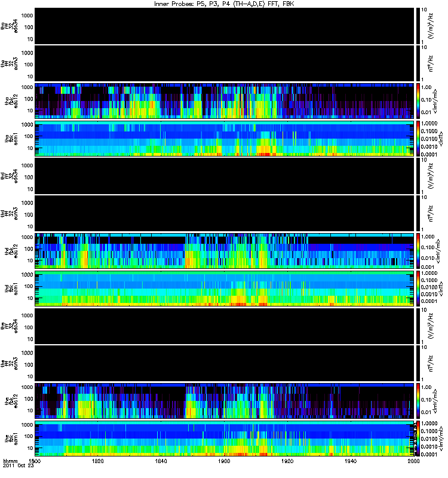Click the 2011 Oct 23 date label
448x478 pixels.
pos(19,466)
